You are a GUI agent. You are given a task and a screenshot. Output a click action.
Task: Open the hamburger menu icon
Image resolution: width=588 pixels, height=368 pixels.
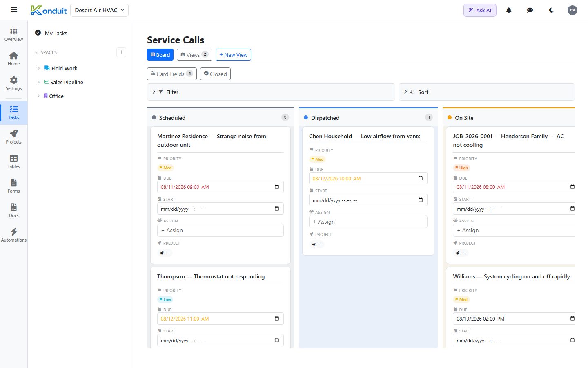[x=14, y=10]
